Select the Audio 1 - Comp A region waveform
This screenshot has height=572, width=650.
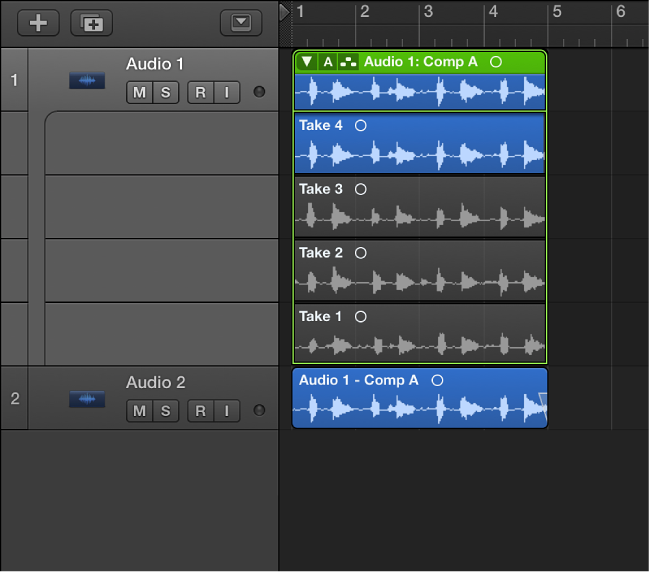tap(420, 407)
